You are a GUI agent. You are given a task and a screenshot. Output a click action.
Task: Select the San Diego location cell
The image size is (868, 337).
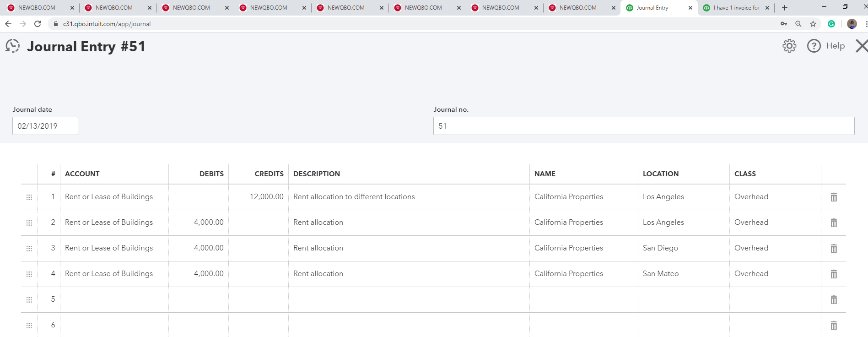pyautogui.click(x=683, y=248)
